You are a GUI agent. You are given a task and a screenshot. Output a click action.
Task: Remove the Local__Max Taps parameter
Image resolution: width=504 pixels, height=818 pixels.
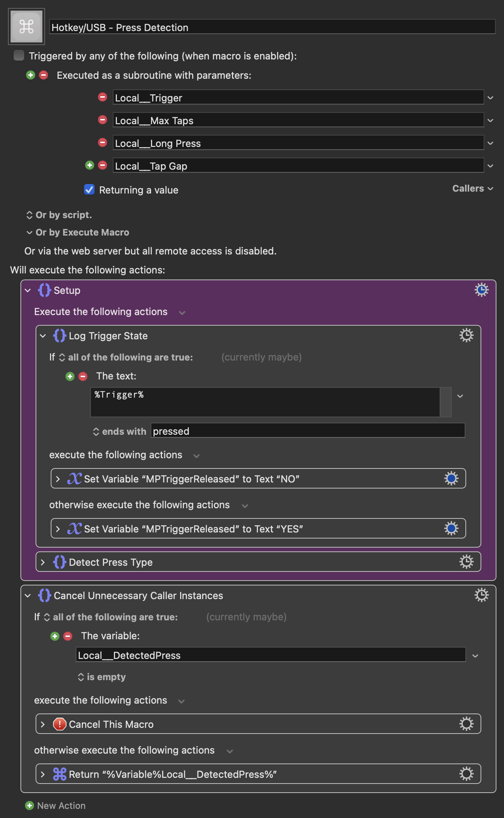coord(103,120)
